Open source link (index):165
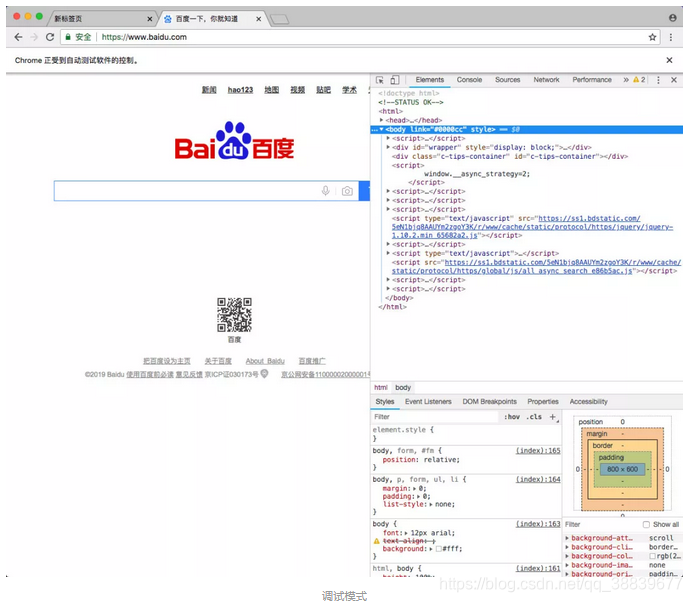Viewport: 692px width, 602px height. click(538, 451)
